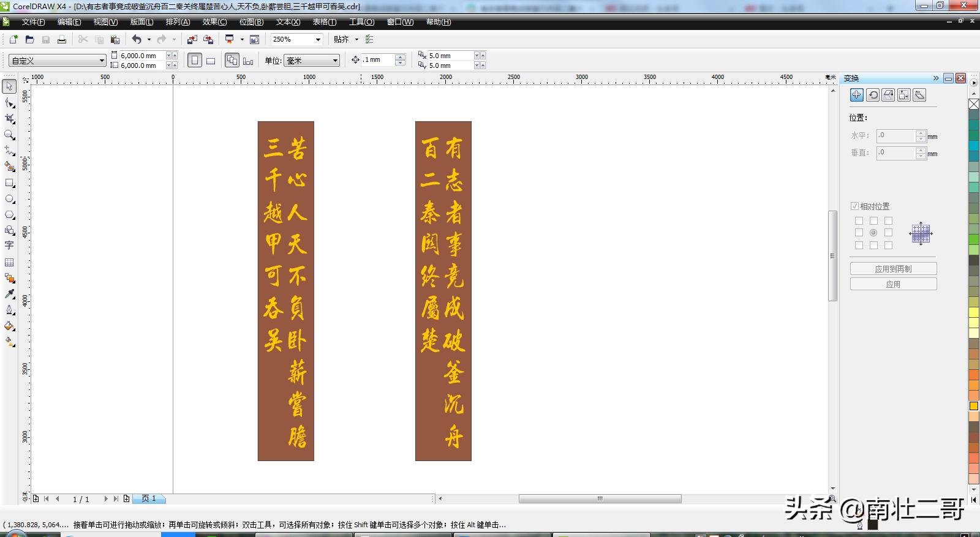
Task: Select the Interactive fill tool
Action: point(9,342)
